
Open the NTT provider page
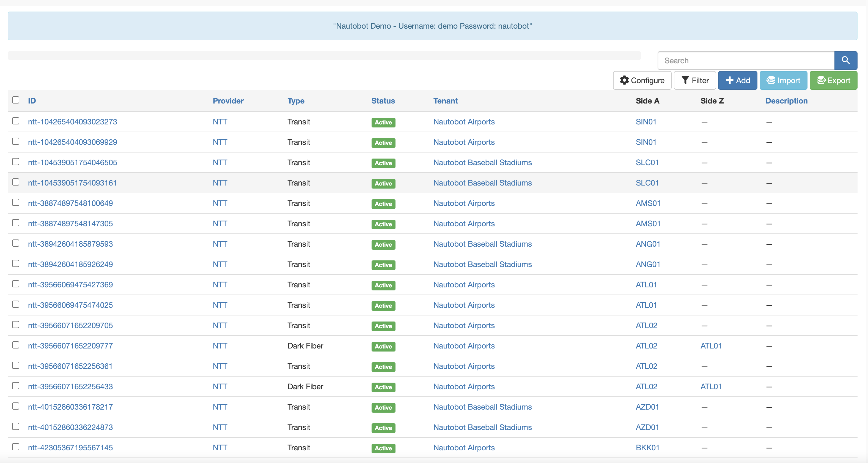(220, 122)
